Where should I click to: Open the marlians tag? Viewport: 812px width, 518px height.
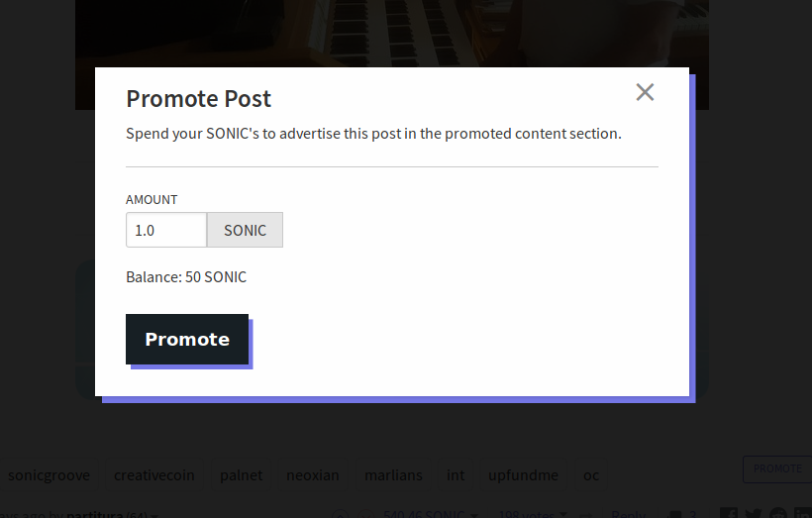click(393, 475)
